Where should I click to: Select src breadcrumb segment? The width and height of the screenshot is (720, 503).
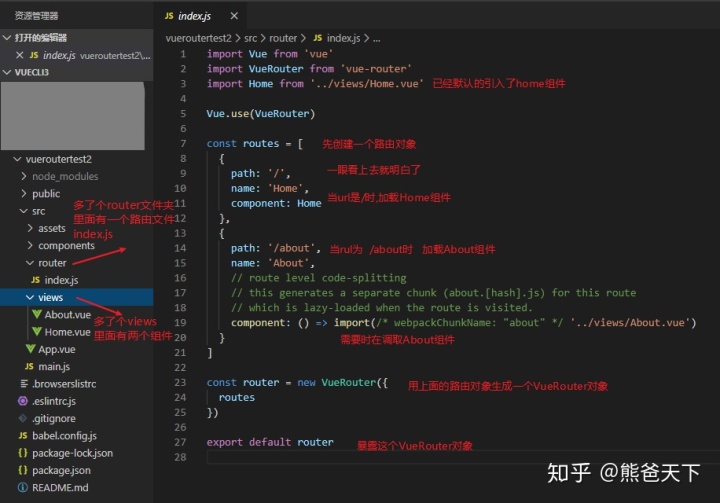pyautogui.click(x=250, y=38)
